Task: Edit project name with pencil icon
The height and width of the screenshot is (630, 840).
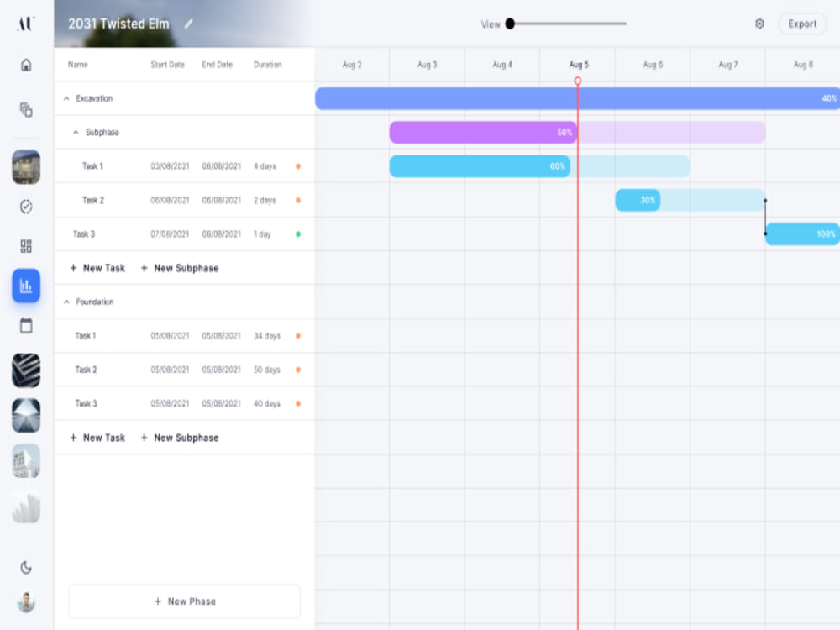Action: [x=188, y=24]
